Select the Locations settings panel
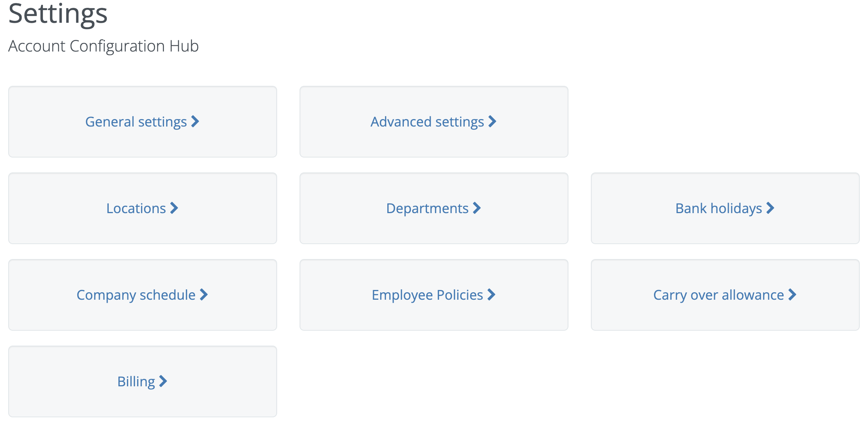This screenshot has height=427, width=868. pos(142,208)
